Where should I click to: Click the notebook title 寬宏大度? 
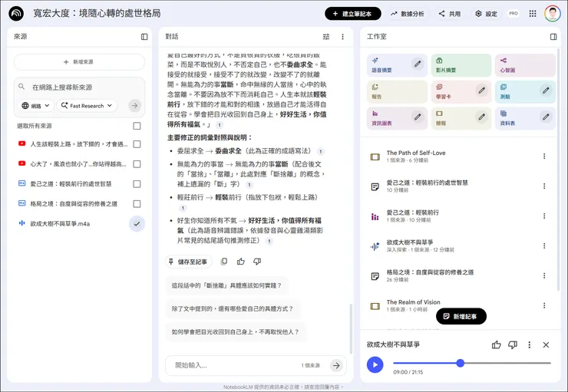coord(97,13)
